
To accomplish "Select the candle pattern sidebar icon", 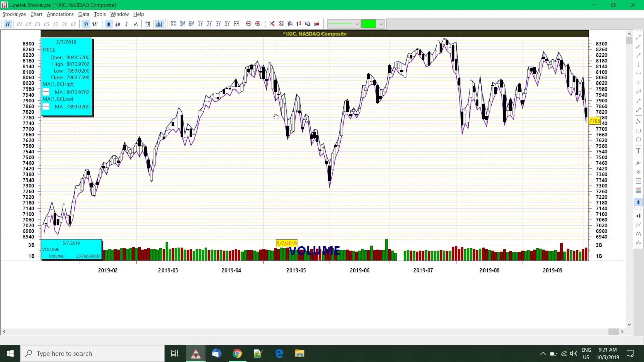I will coord(638,215).
